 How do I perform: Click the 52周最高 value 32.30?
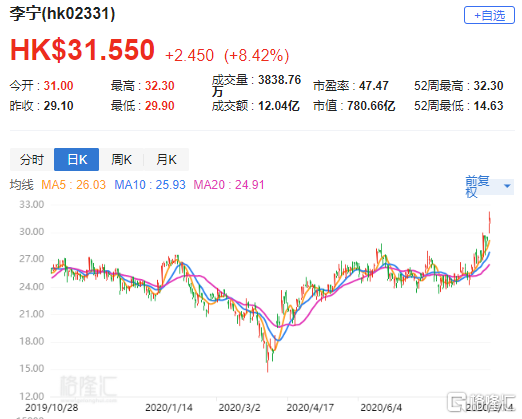click(x=488, y=86)
